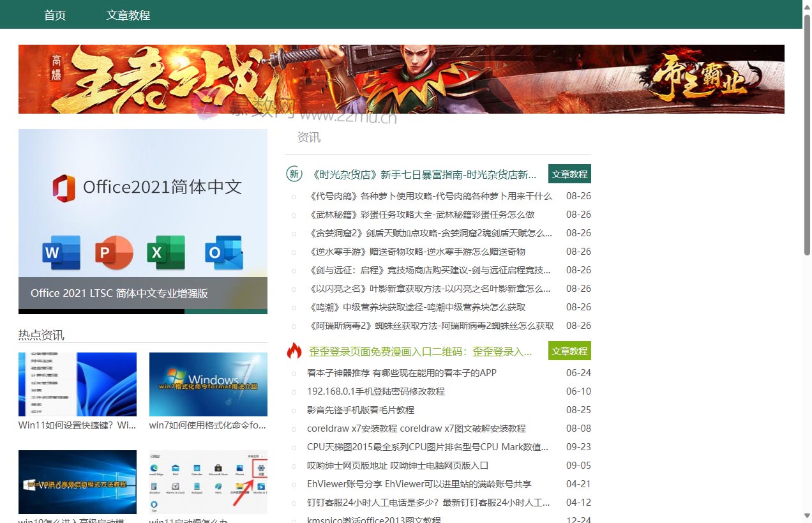
Task: Click the green 文章教程 tag beside 歪歪登录
Action: 569,350
